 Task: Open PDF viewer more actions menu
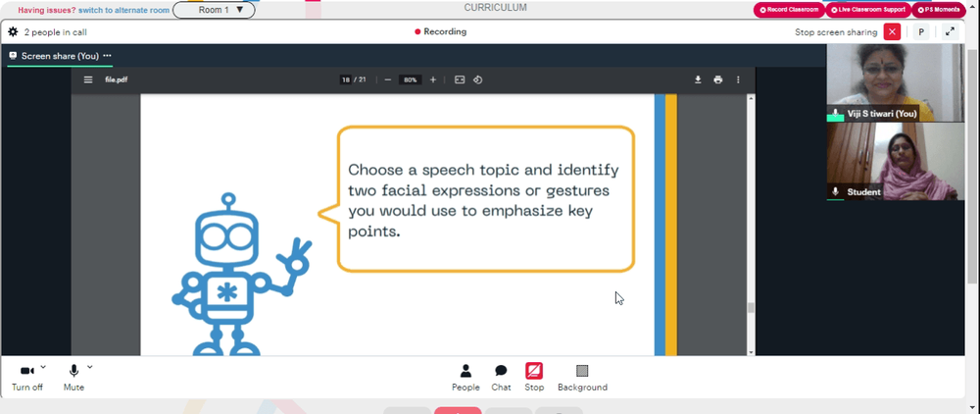click(738, 80)
